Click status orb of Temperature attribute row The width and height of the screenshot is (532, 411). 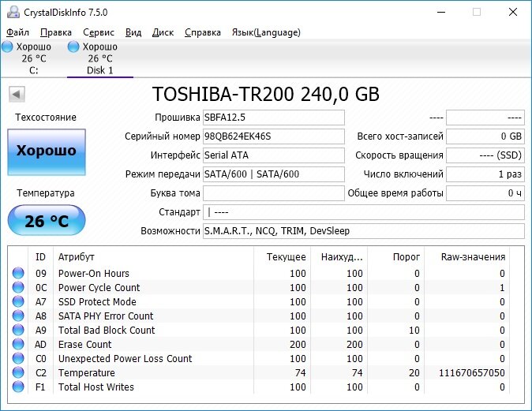18,372
